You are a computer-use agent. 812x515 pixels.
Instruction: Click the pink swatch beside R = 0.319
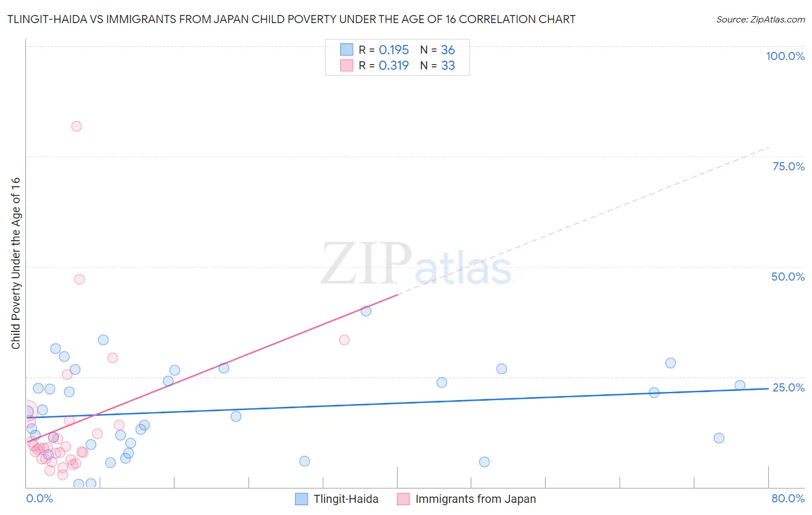(x=347, y=65)
